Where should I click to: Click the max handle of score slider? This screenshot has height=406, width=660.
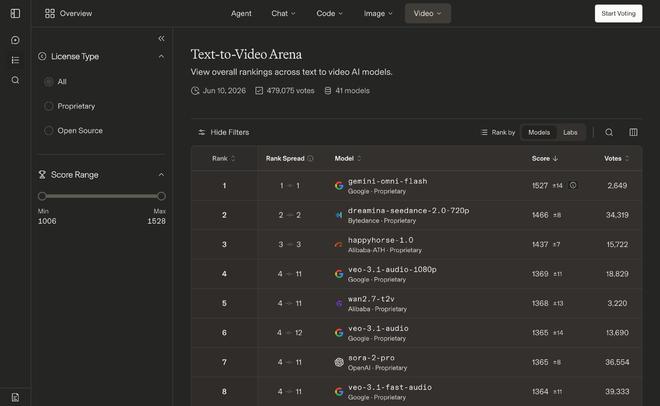[161, 196]
